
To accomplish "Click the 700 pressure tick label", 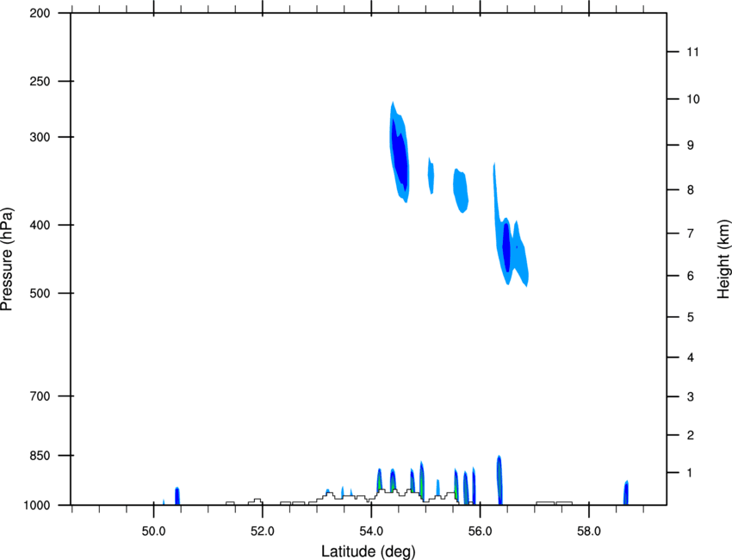I will coord(40,396).
